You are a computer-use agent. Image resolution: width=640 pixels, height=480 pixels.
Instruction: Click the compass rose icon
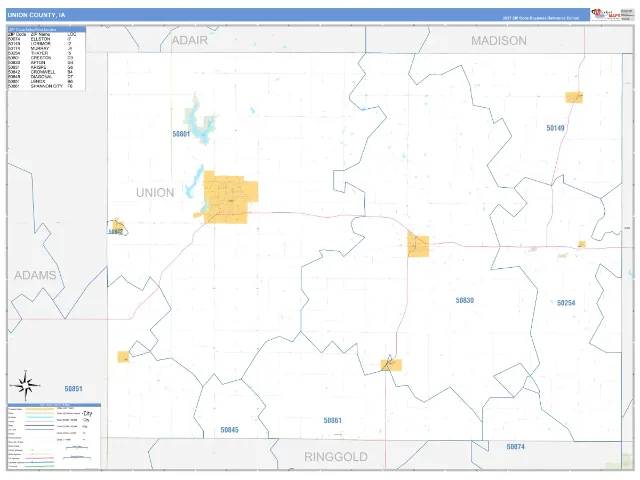25,385
